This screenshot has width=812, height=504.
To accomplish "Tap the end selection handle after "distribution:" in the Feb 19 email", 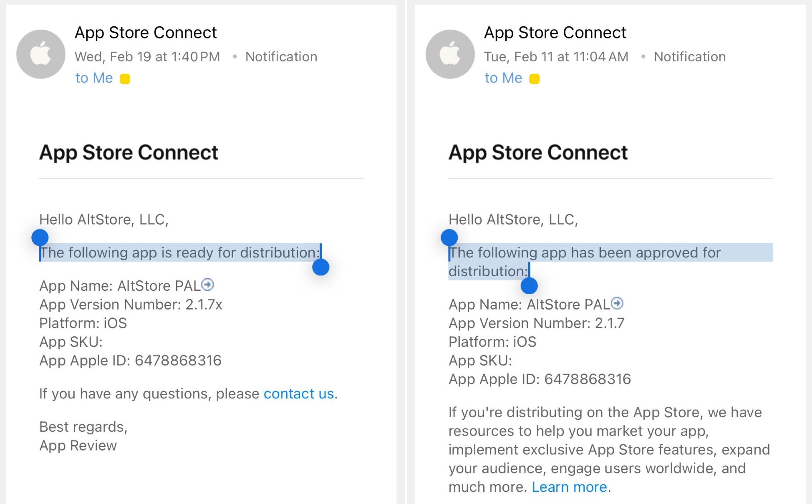I will point(321,267).
